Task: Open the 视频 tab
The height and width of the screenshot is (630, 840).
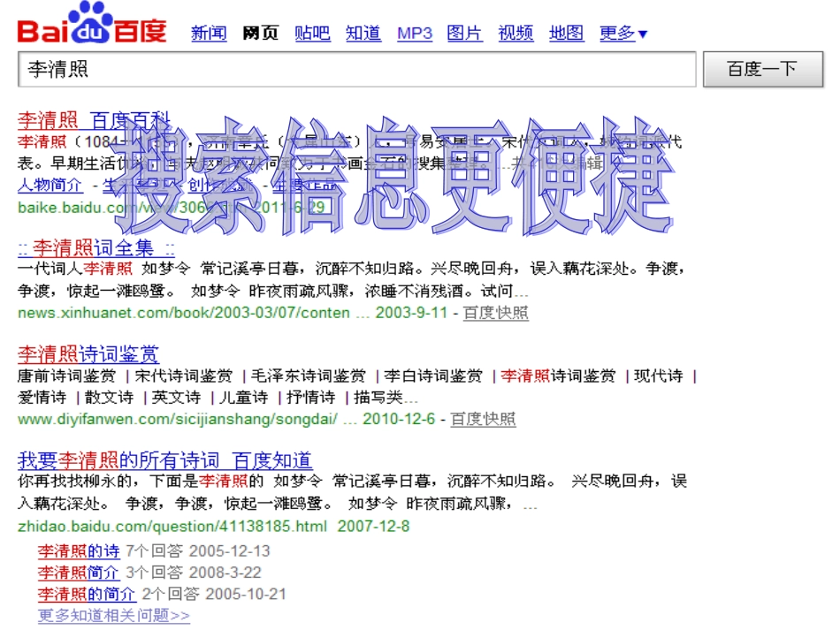Action: [515, 34]
